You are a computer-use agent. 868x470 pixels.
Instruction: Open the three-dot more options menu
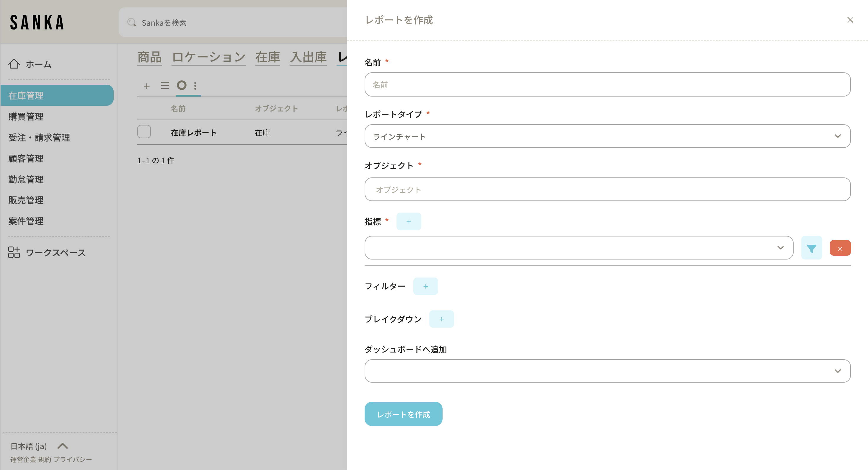pos(195,86)
